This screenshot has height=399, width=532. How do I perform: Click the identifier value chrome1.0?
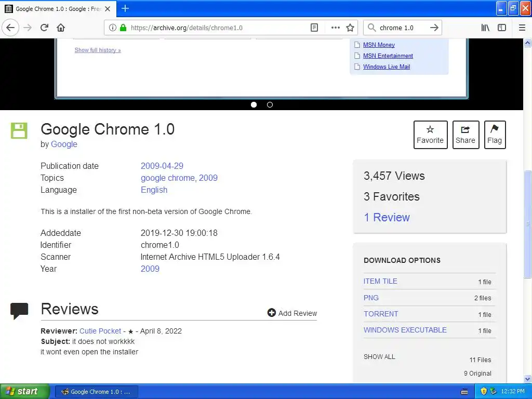tap(160, 245)
